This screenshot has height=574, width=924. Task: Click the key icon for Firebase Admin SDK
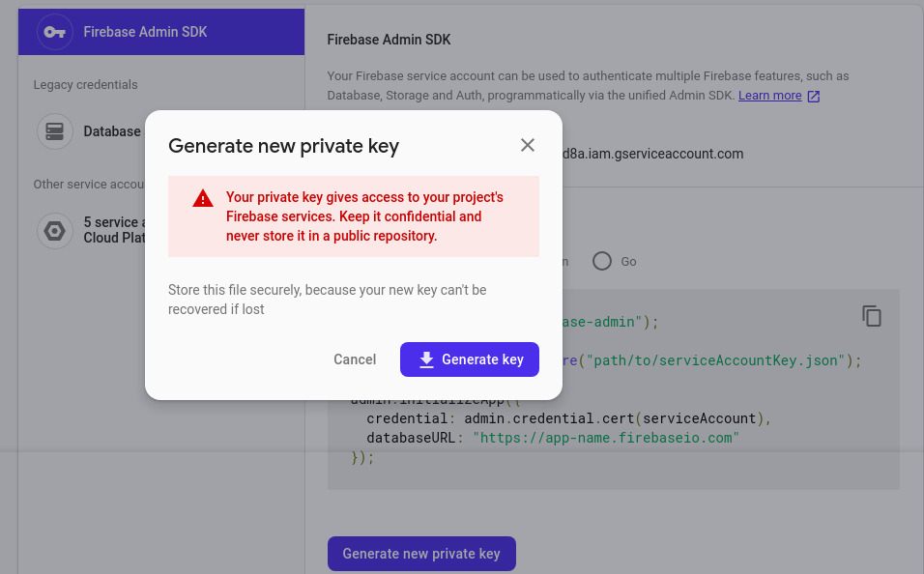pyautogui.click(x=54, y=32)
